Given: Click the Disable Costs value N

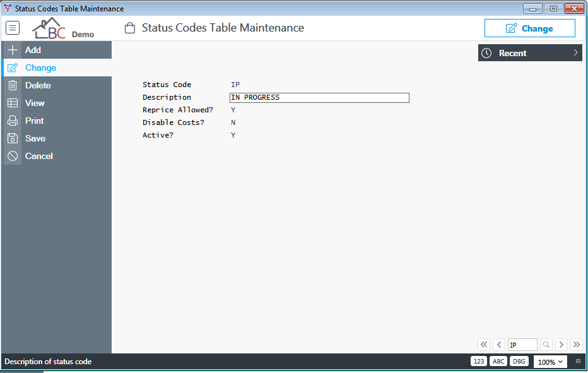Looking at the screenshot, I should [x=233, y=122].
